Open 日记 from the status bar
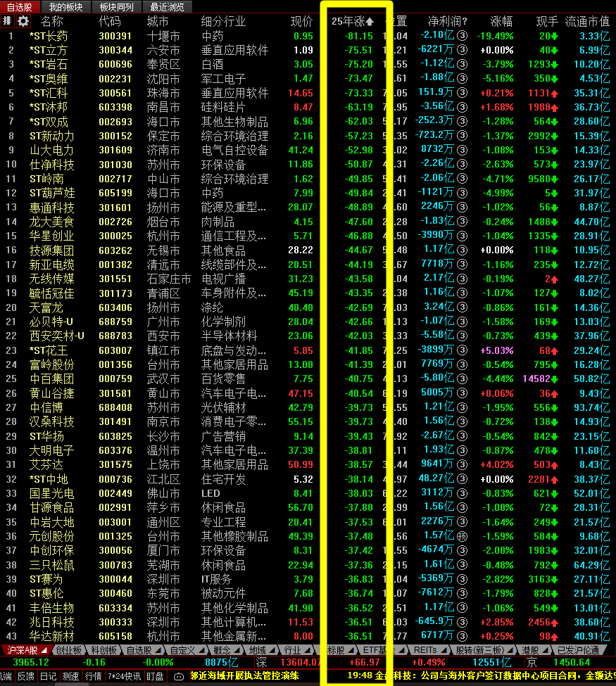 coord(48,676)
